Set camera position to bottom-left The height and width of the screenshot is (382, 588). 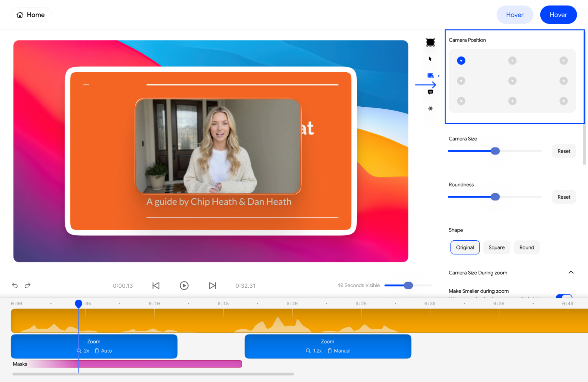click(461, 101)
